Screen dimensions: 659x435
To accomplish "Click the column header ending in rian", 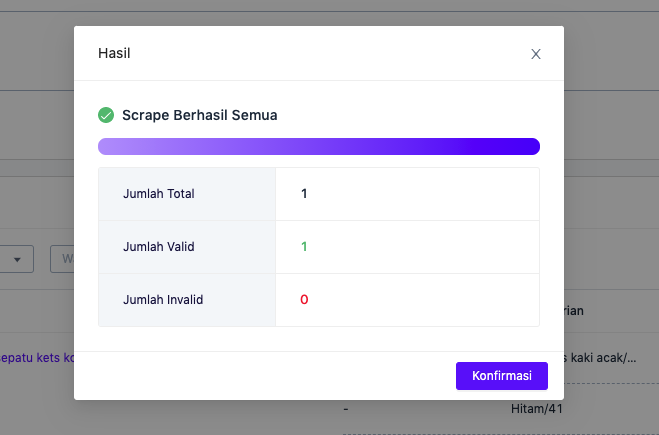I will pos(574,311).
